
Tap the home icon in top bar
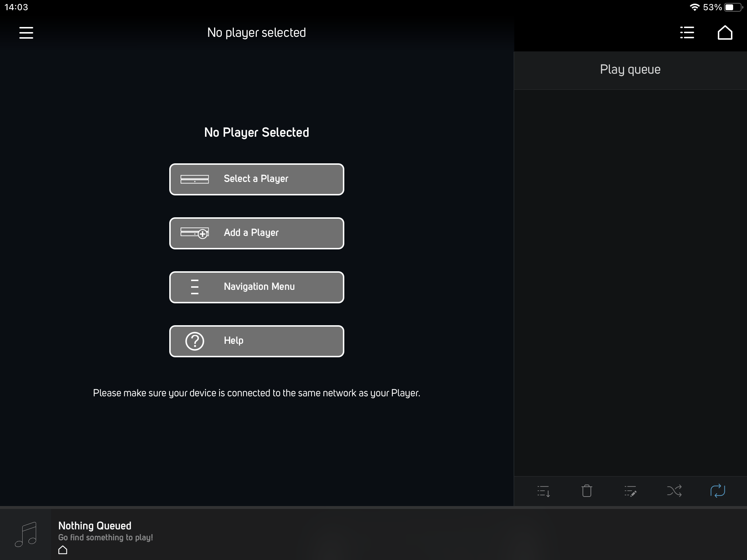point(725,33)
